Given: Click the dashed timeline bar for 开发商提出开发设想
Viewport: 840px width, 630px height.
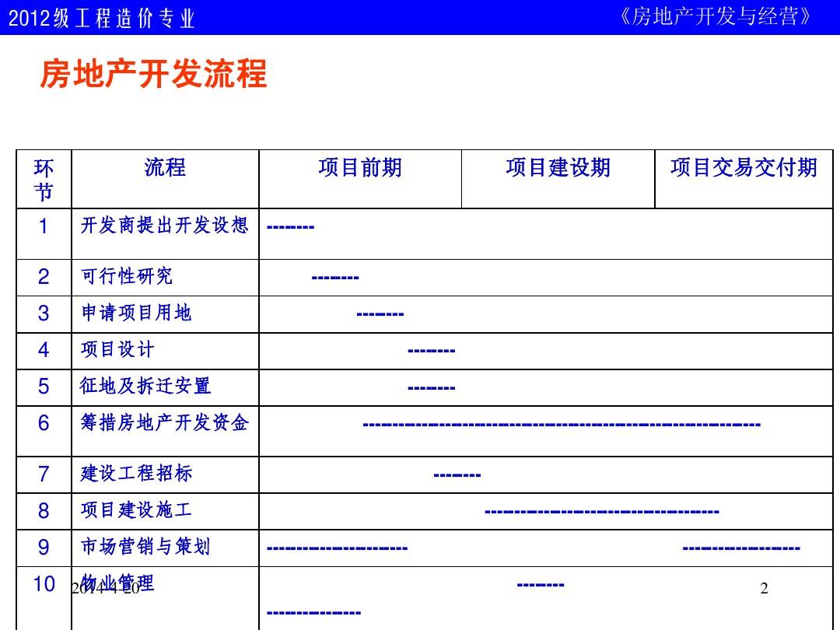Looking at the screenshot, I should point(290,227).
